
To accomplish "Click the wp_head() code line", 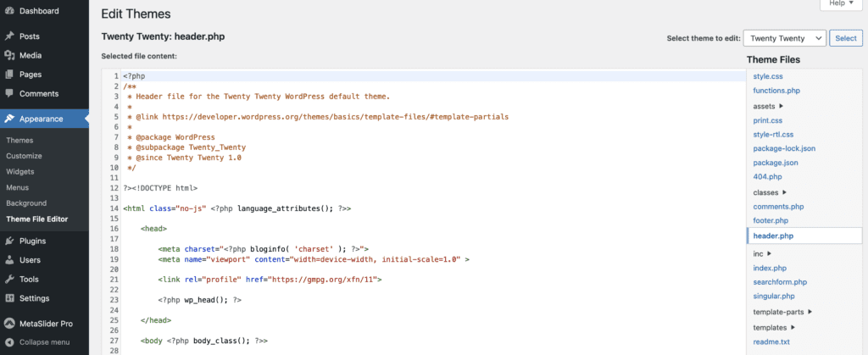I will tap(200, 300).
